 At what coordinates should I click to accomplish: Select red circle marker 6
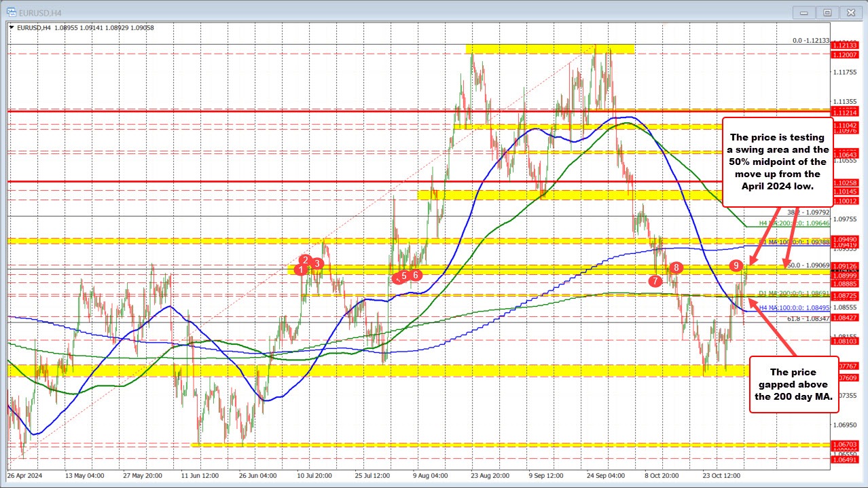pyautogui.click(x=416, y=275)
